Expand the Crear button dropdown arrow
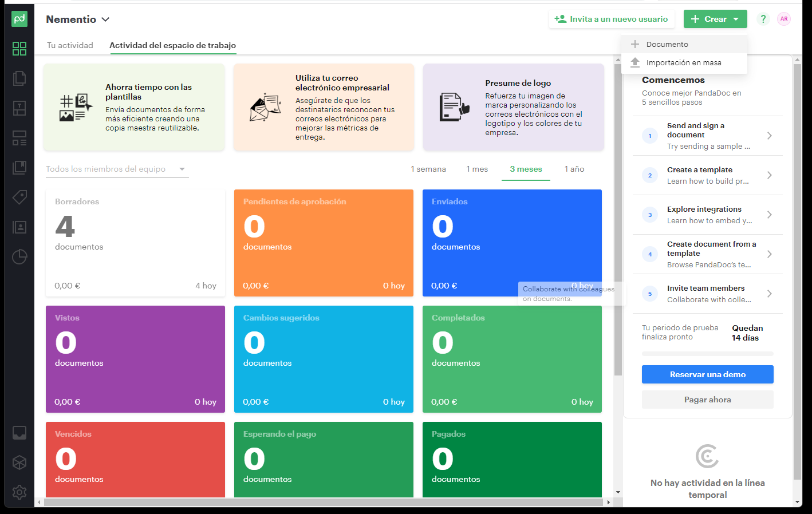Viewport: 812px width, 514px height. (x=736, y=19)
